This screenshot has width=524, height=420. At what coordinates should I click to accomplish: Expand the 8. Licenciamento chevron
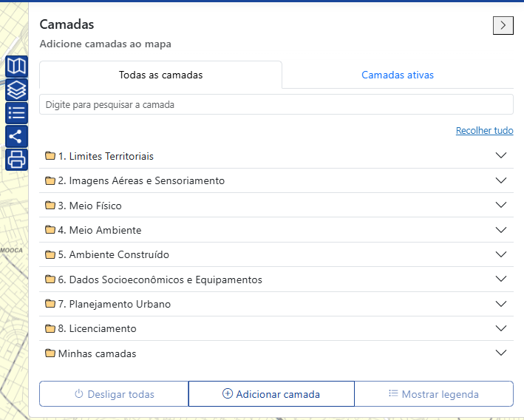click(x=500, y=328)
